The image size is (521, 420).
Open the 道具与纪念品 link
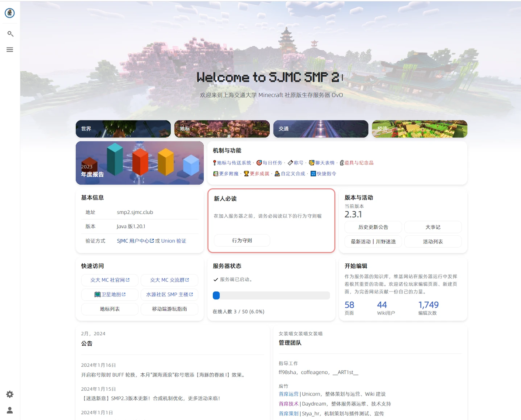(359, 163)
